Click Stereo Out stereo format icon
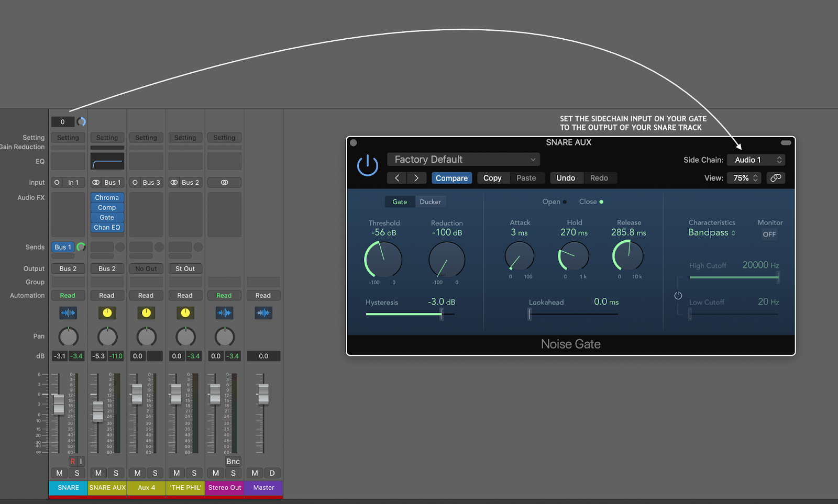Viewport: 838px width, 504px height. tap(225, 183)
